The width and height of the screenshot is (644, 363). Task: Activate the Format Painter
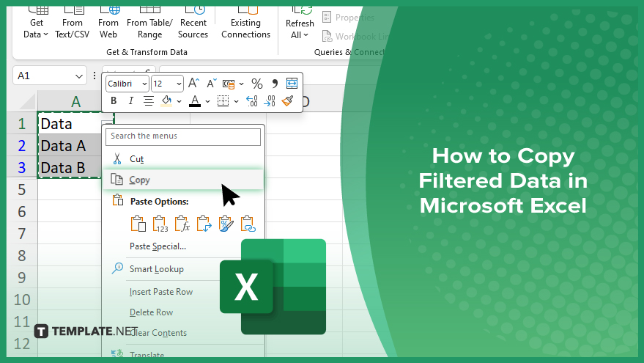287,100
